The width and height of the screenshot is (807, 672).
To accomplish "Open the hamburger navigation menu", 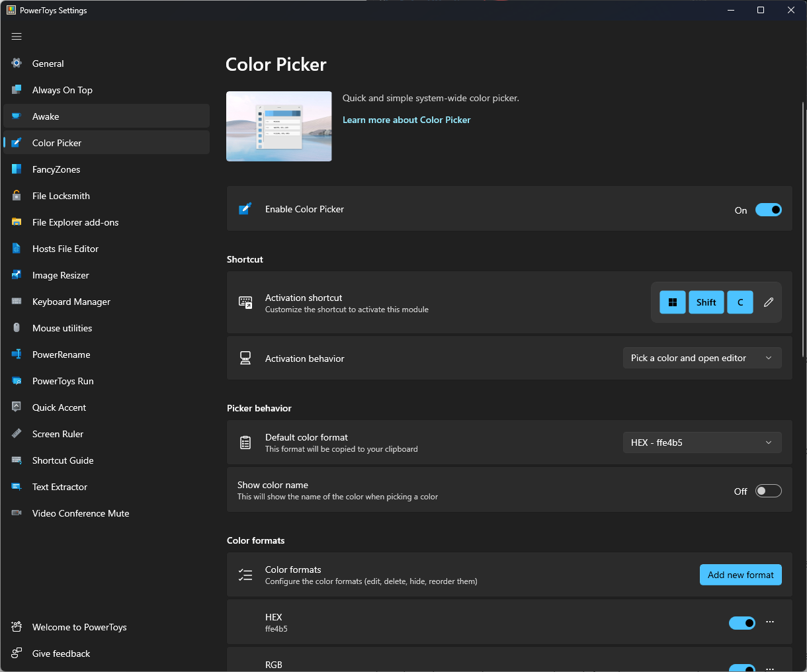I will [17, 36].
